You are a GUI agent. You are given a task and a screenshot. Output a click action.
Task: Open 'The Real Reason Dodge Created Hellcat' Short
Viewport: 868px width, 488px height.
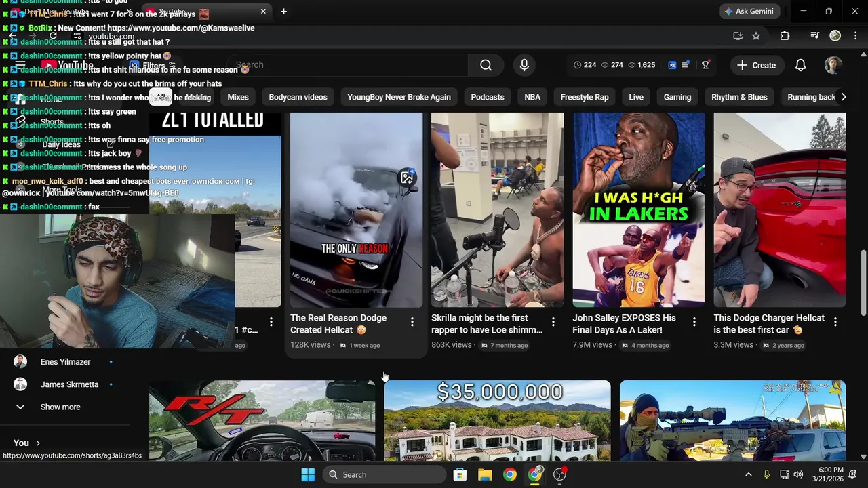click(356, 210)
